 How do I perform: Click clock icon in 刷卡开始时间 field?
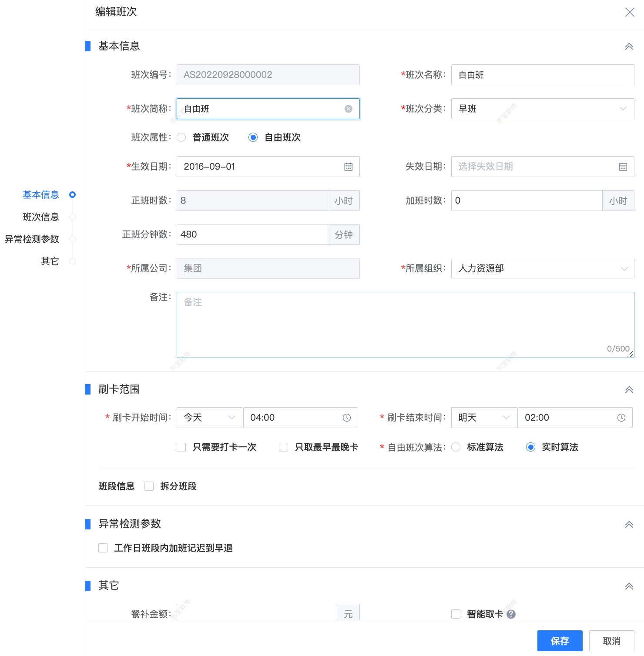346,418
